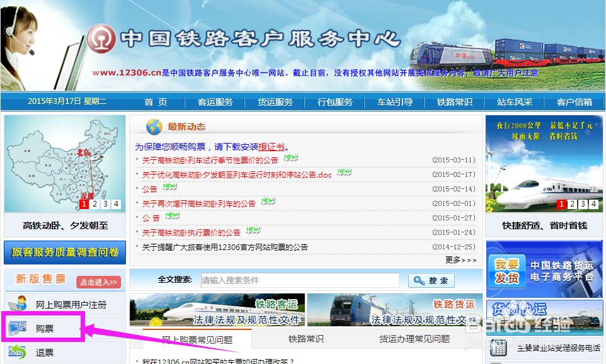Click the date 2015年3月17日 星期二
Image resolution: width=606 pixels, height=364 pixels.
click(x=67, y=101)
